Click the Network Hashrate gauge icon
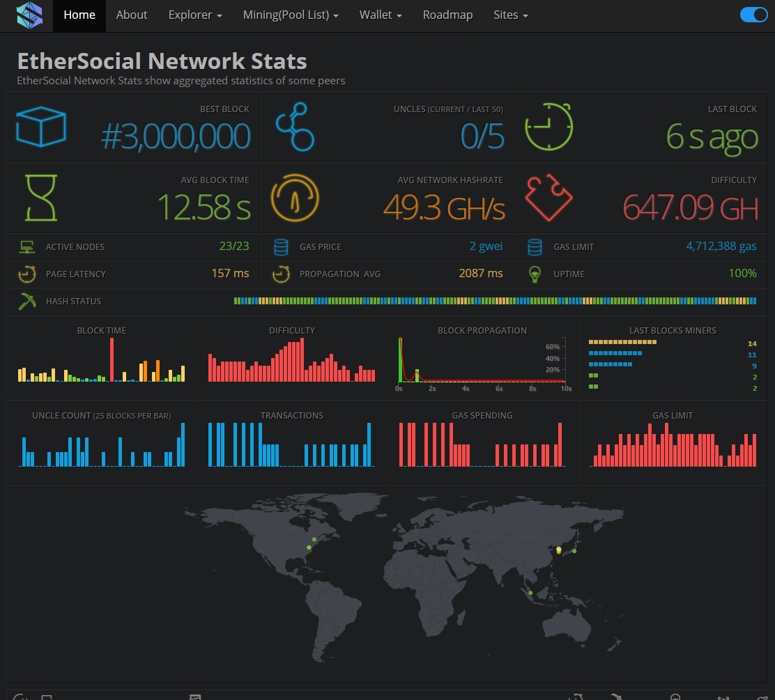 (x=295, y=198)
